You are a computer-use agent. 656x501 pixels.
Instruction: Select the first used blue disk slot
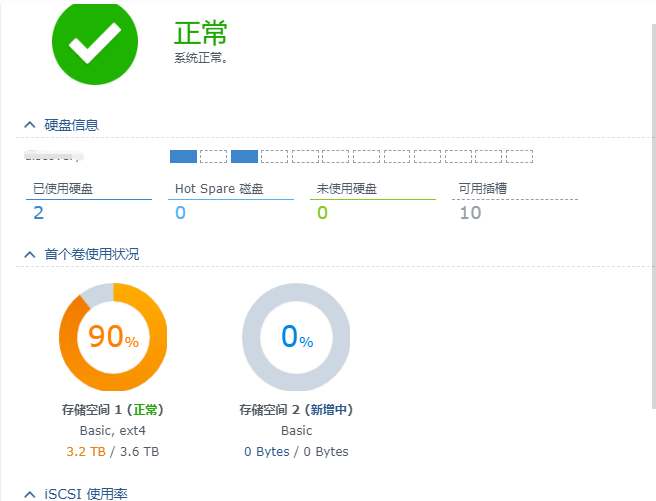(x=183, y=156)
